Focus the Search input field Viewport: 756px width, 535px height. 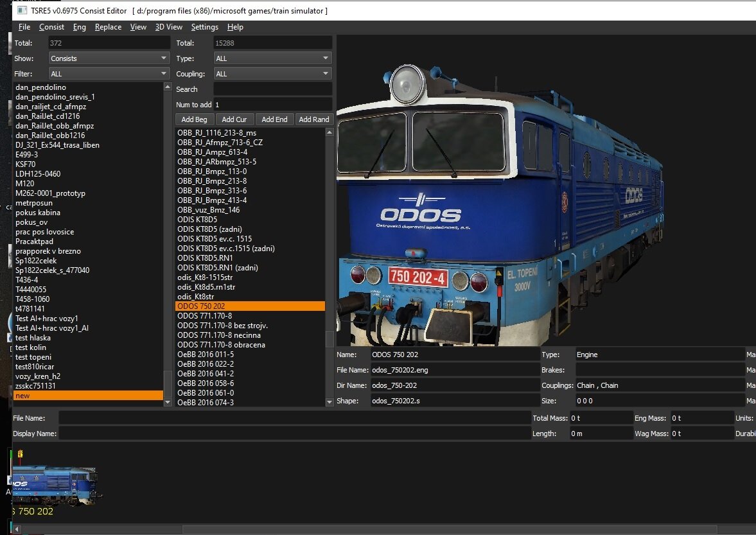[272, 89]
